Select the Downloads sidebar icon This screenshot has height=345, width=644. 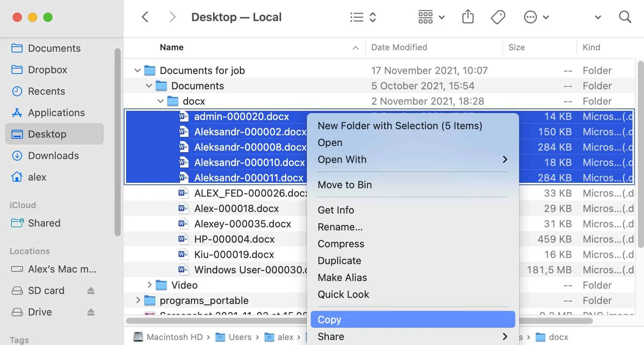(x=16, y=156)
